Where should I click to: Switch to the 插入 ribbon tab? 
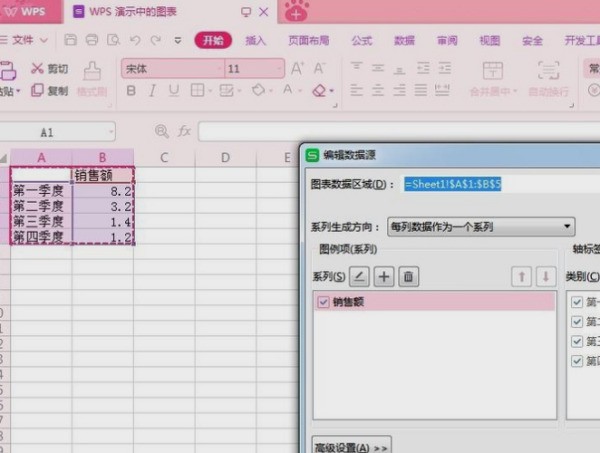pos(256,41)
